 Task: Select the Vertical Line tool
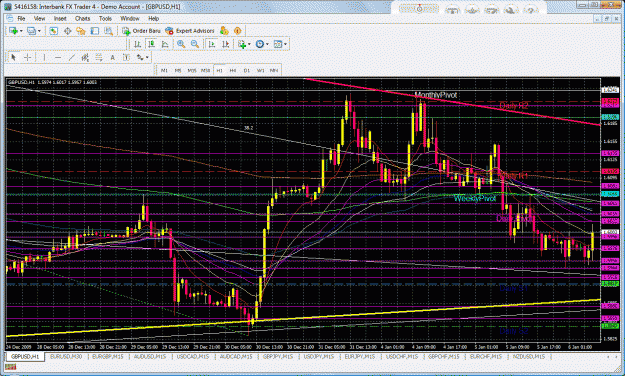pos(44,58)
